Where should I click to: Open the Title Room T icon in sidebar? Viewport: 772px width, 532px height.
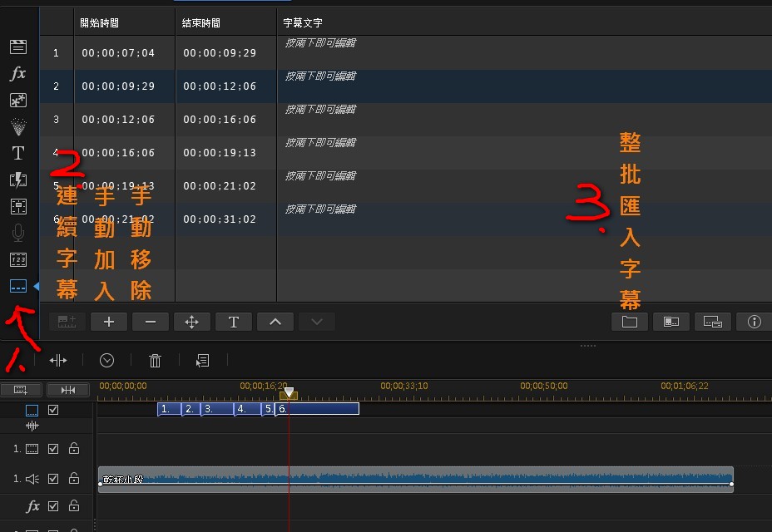tap(17, 153)
